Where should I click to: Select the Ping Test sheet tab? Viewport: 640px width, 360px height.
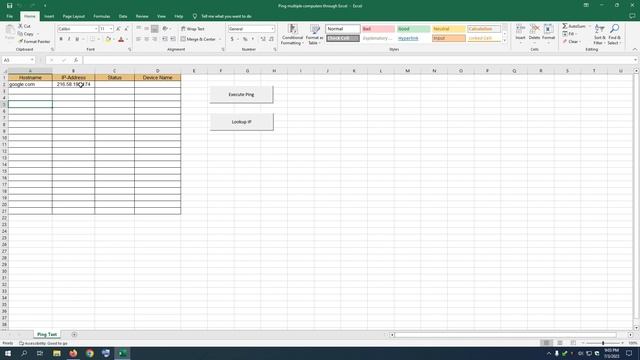47,334
